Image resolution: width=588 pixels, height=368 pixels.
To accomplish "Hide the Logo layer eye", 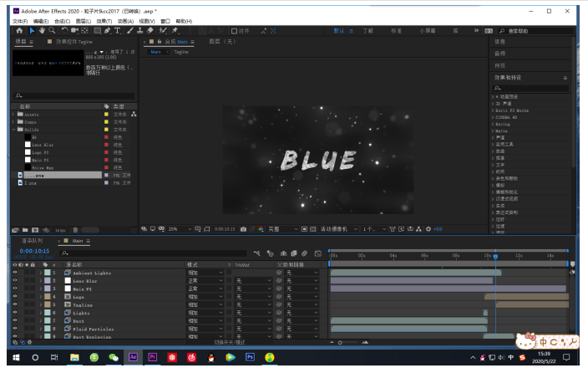I will tap(15, 297).
